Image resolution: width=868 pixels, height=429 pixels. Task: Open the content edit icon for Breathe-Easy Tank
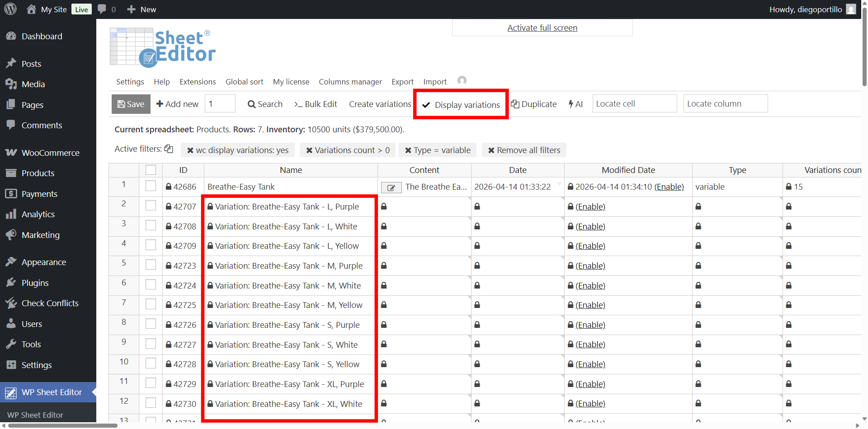(391, 187)
